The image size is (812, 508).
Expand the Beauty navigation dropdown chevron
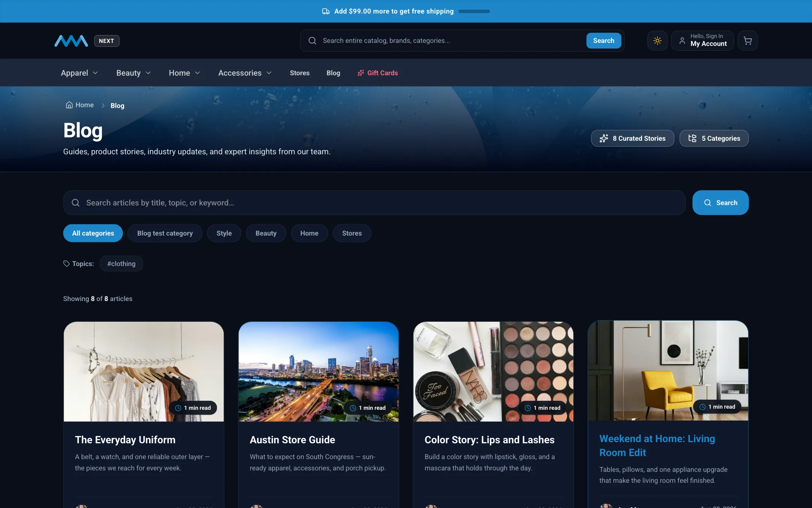pos(148,73)
